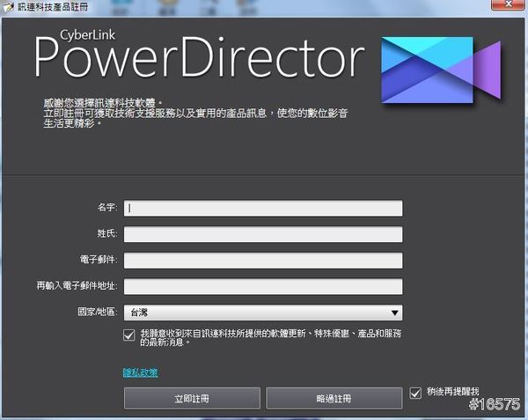Click the 姓氏 (last name) input field
528x420 pixels.
[263, 234]
